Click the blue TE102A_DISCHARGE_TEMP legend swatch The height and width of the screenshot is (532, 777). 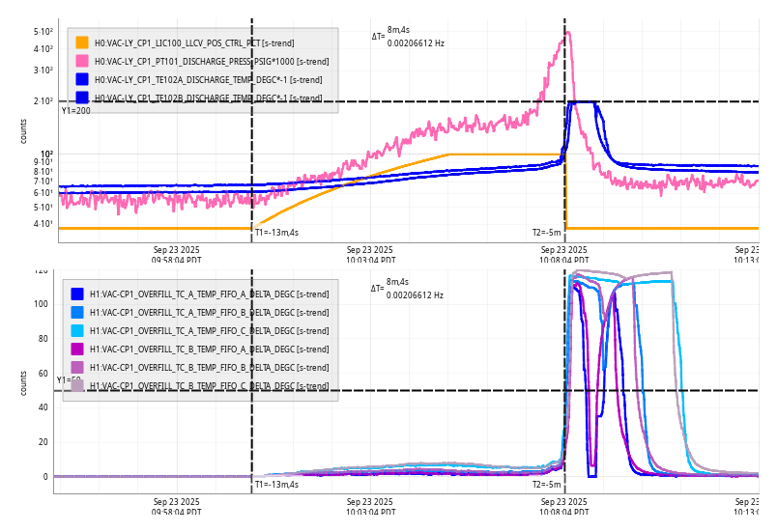(x=82, y=79)
